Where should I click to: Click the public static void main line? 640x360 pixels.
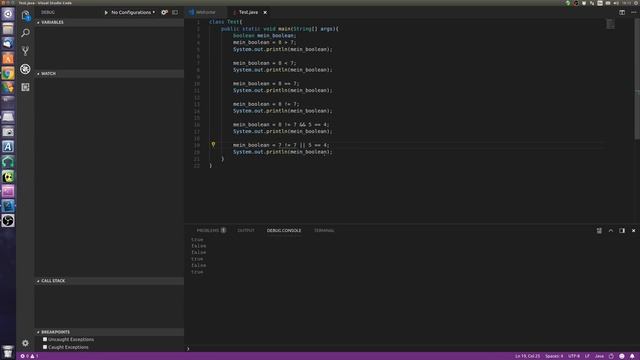279,29
